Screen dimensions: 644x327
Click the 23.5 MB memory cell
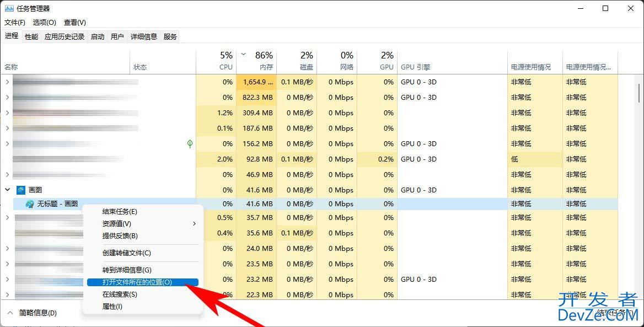(x=256, y=264)
